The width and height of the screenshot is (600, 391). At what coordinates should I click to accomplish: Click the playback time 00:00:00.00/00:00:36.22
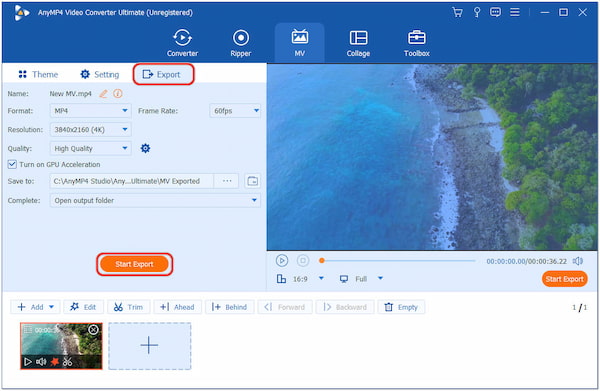point(527,261)
